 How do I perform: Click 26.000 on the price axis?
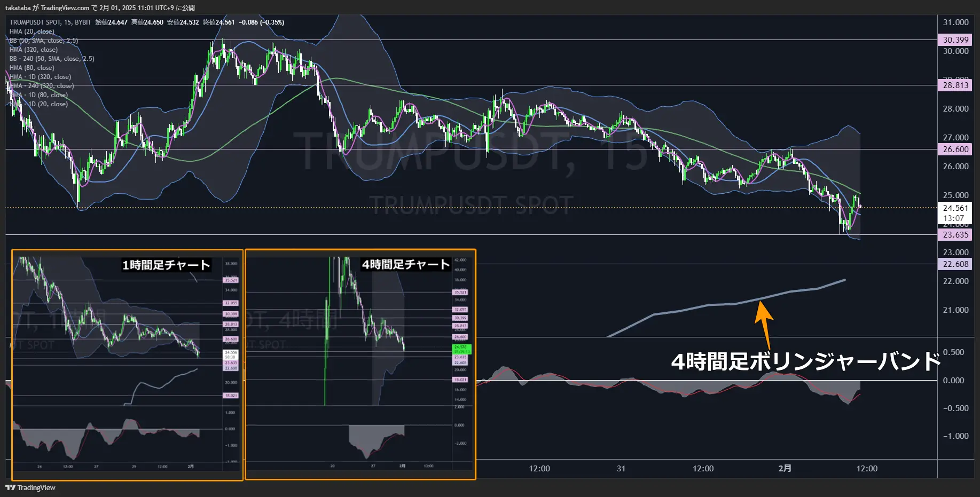[x=955, y=167]
